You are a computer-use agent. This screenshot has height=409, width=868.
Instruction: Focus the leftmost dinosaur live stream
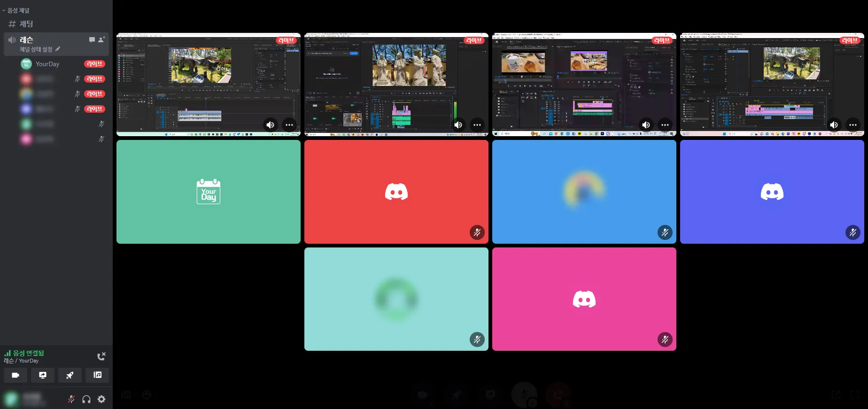(209, 85)
